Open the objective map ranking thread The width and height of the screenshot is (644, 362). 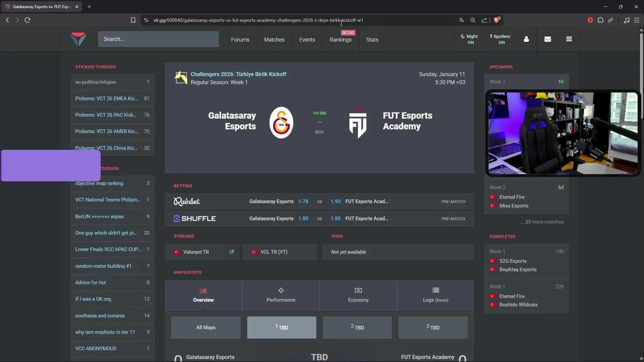point(112,183)
